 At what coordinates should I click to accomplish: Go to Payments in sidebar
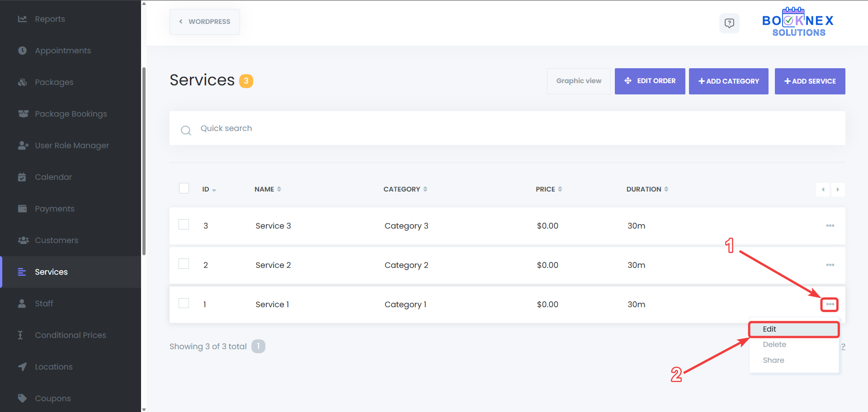coord(54,209)
